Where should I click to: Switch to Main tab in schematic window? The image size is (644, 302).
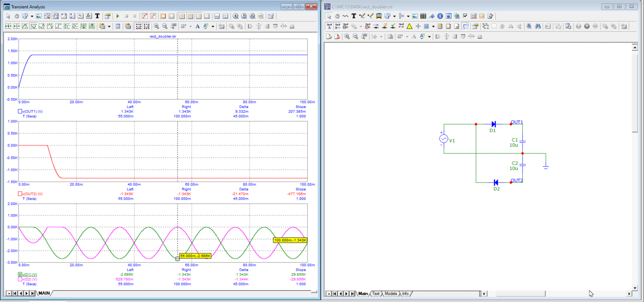tap(363, 294)
